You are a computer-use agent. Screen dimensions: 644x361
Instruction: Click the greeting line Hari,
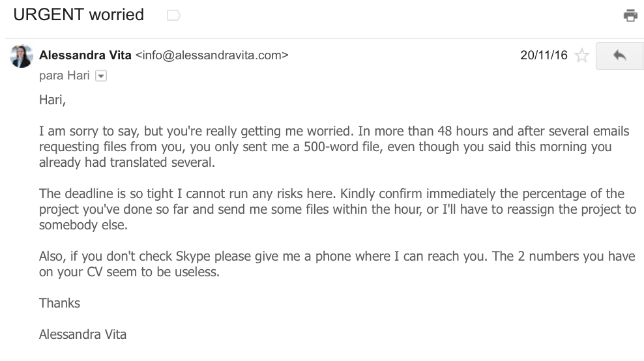(52, 100)
